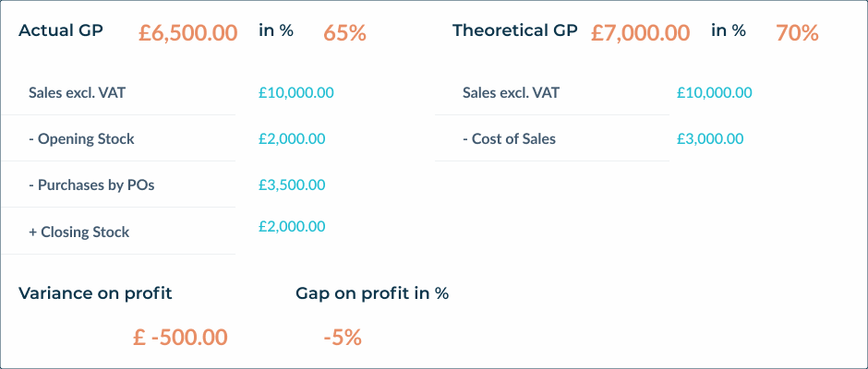Screen dimensions: 868x369
Task: Click Sales excl. VAT under Actual GP
Action: tap(77, 93)
